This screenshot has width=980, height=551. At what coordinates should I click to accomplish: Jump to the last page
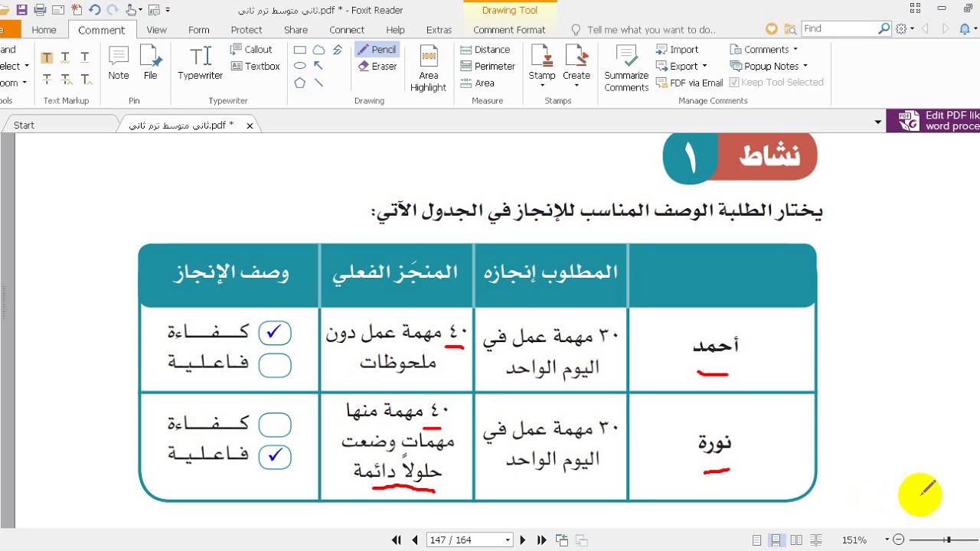pyautogui.click(x=542, y=540)
